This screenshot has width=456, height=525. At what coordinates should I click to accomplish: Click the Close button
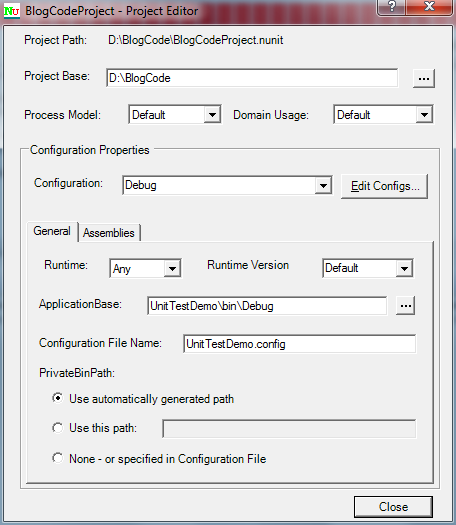393,507
